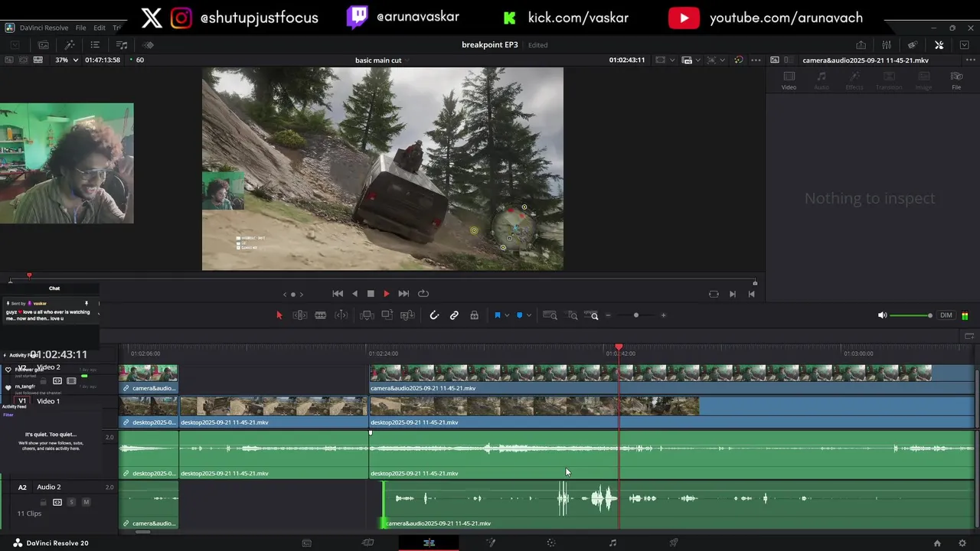Viewport: 980px width, 551px height.
Task: Open the Color page icon
Action: [x=551, y=543]
